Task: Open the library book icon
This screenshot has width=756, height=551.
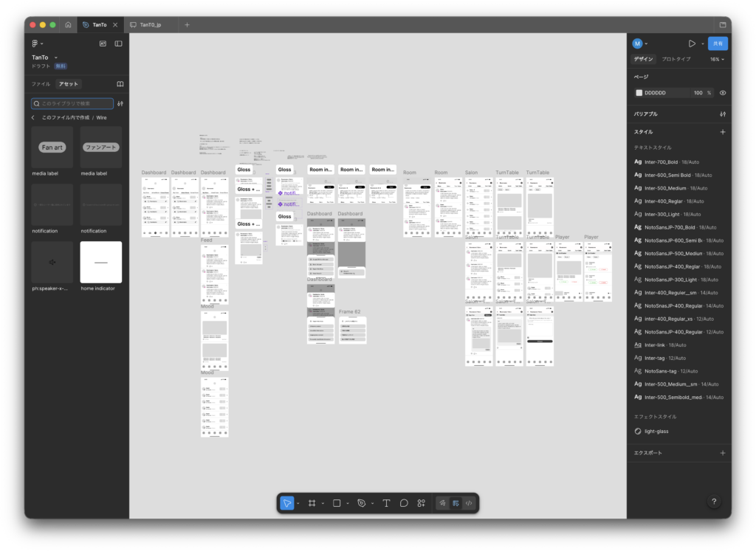Action: click(120, 84)
